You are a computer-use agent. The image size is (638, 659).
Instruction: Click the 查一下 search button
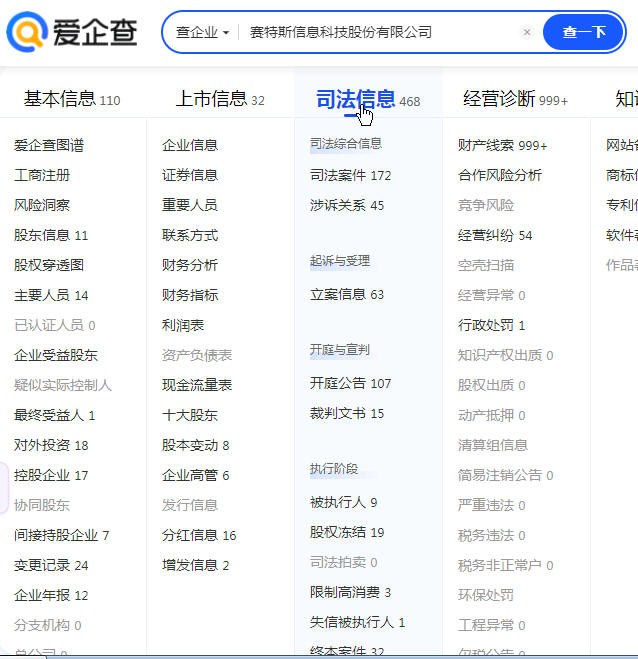[x=583, y=32]
